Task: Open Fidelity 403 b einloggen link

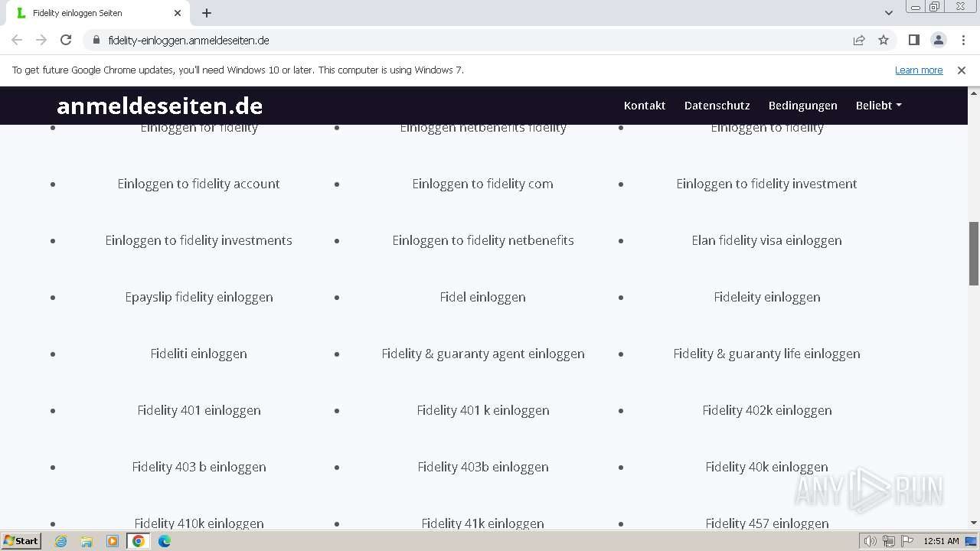Action: coord(199,467)
